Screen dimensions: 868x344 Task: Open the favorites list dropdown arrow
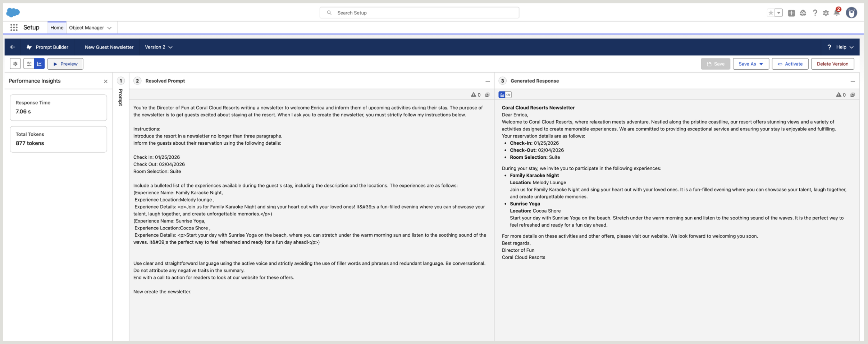779,13
